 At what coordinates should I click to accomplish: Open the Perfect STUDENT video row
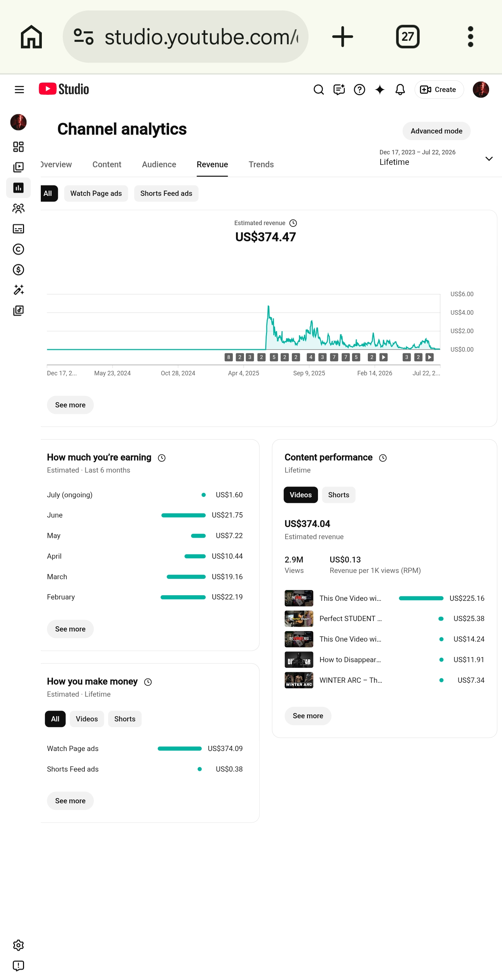click(x=385, y=619)
